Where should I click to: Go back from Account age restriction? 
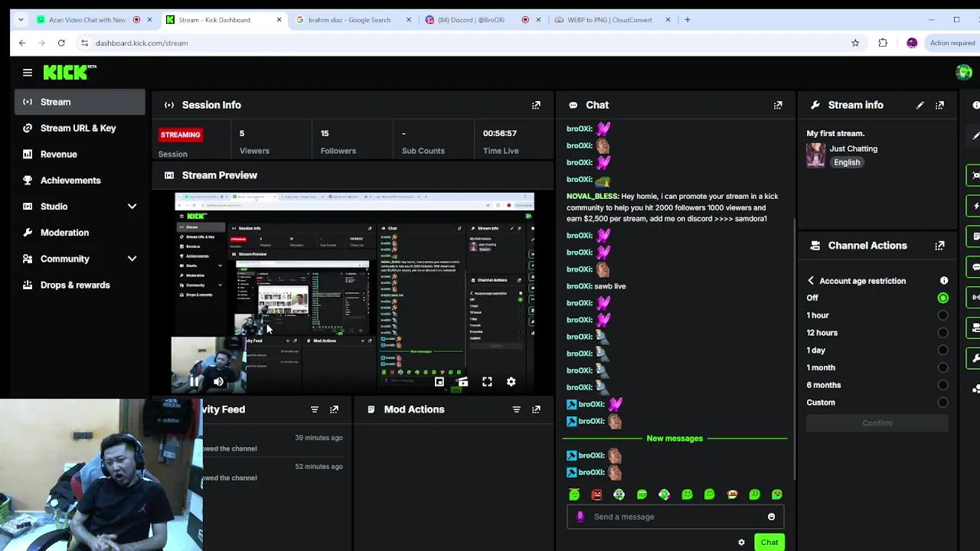(x=811, y=281)
